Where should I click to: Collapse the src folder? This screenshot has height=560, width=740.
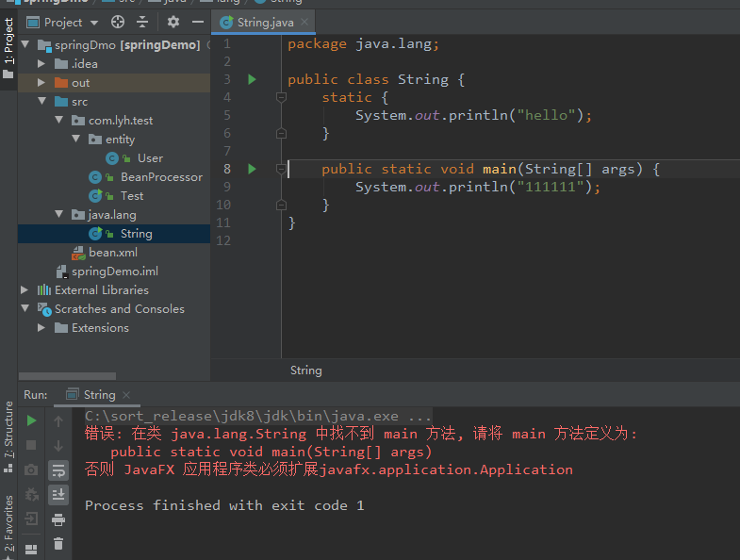(x=42, y=101)
